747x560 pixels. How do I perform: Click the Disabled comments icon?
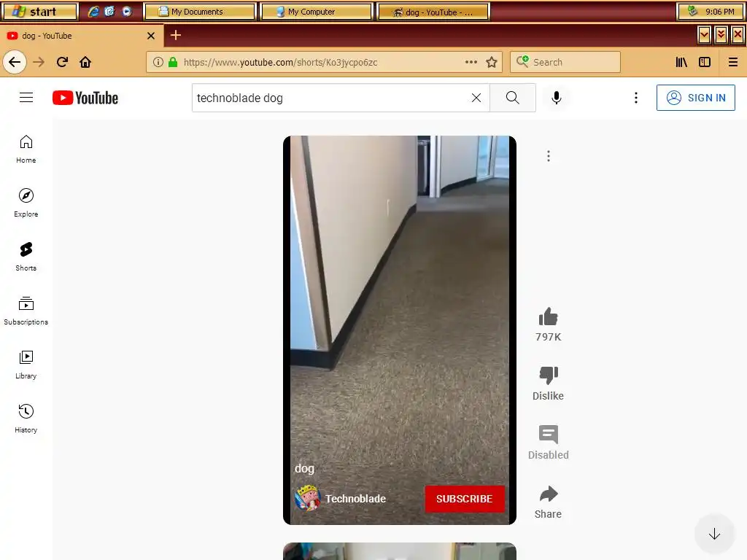549,435
